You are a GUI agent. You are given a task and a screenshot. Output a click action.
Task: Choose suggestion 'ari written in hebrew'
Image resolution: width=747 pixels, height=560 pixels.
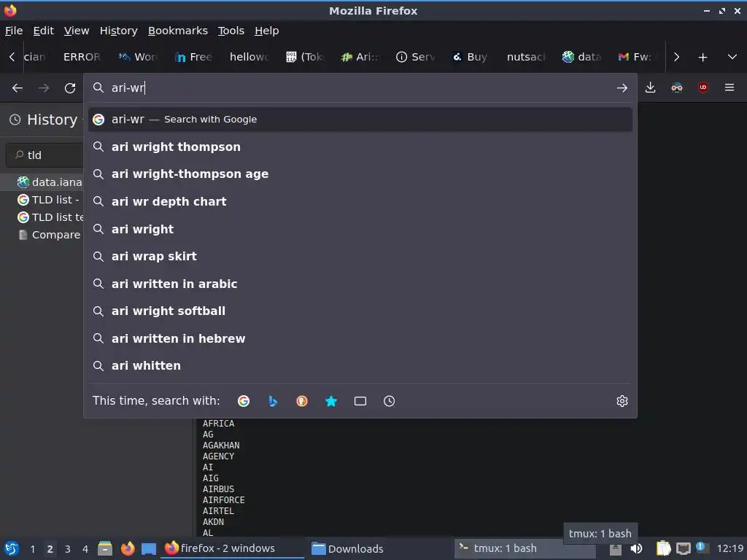coord(360,338)
